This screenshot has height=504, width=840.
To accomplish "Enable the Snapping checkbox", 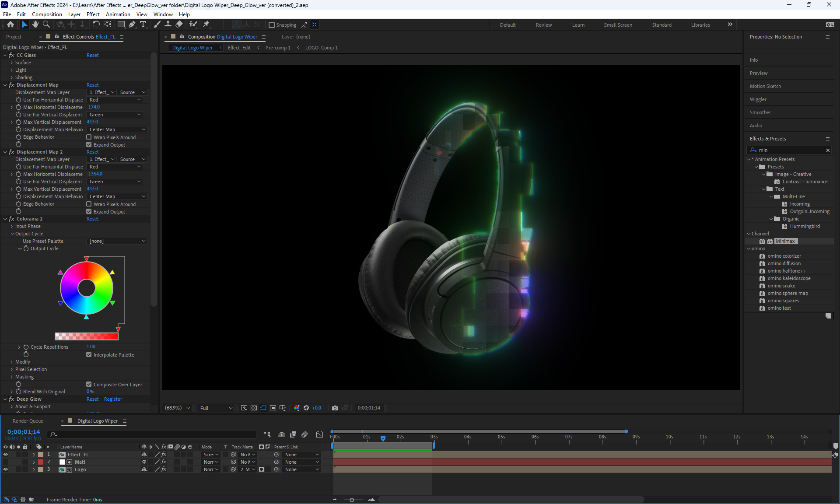I will click(272, 25).
